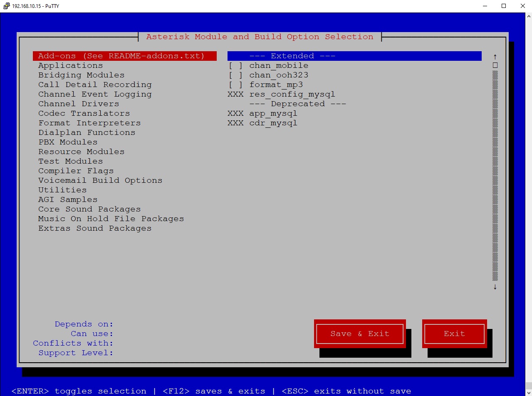
Task: Open the Test Modules category
Action: pos(71,161)
